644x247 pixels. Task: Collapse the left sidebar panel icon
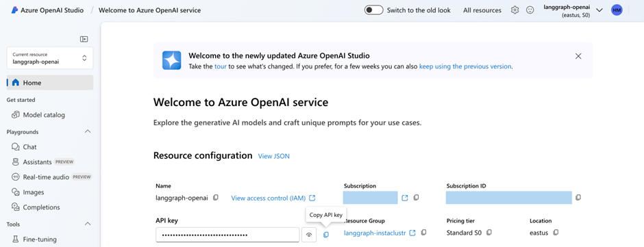pos(84,39)
